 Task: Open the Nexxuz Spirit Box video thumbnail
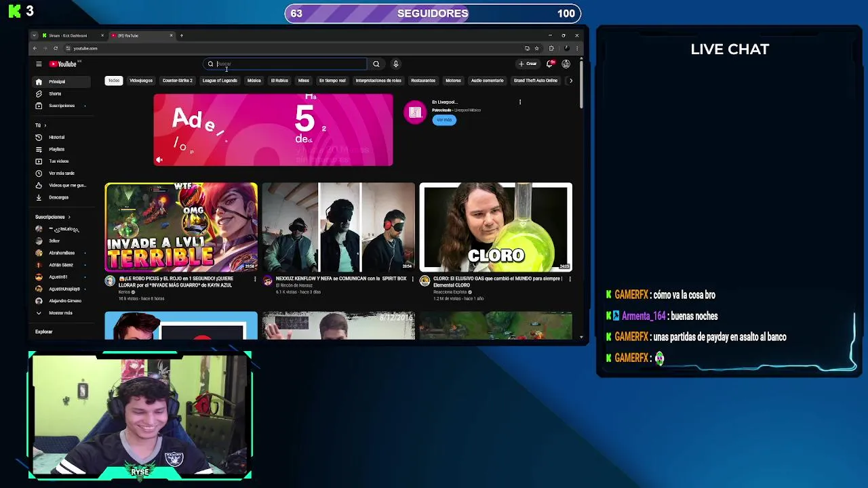coord(338,227)
